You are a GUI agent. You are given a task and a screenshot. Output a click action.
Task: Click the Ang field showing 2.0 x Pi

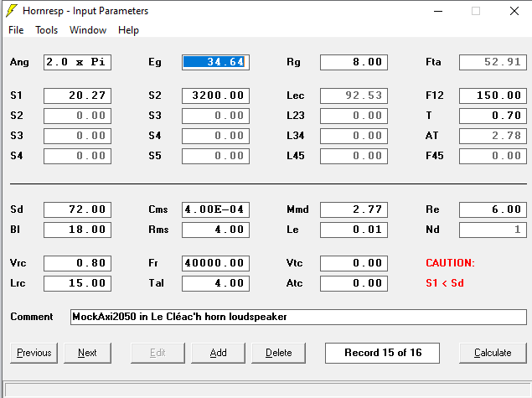click(77, 63)
